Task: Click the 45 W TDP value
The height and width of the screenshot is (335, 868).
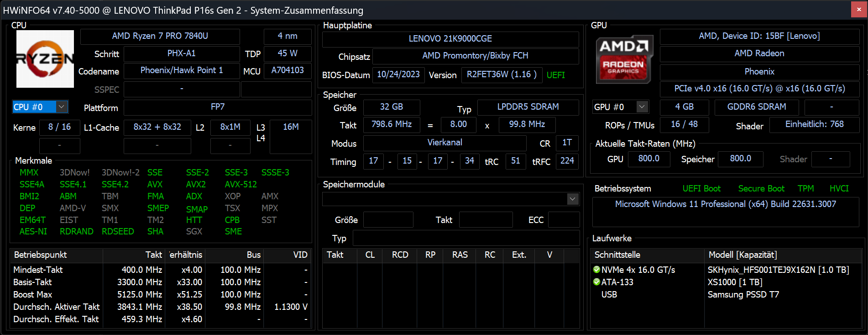Action: (x=288, y=53)
